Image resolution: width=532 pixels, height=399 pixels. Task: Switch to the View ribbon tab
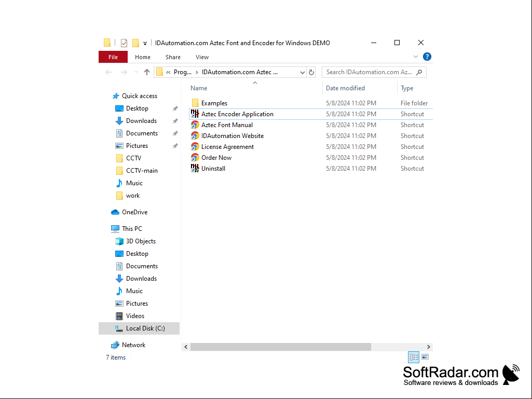pyautogui.click(x=202, y=57)
